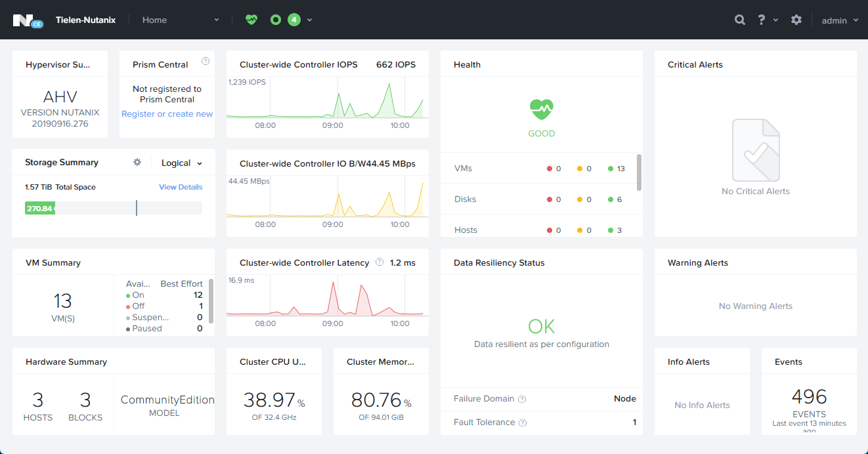868x454 pixels.
Task: Click the No Warning Alerts text
Action: 756,306
